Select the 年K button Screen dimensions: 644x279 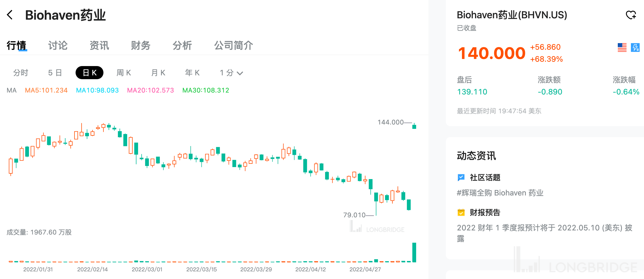coord(192,73)
